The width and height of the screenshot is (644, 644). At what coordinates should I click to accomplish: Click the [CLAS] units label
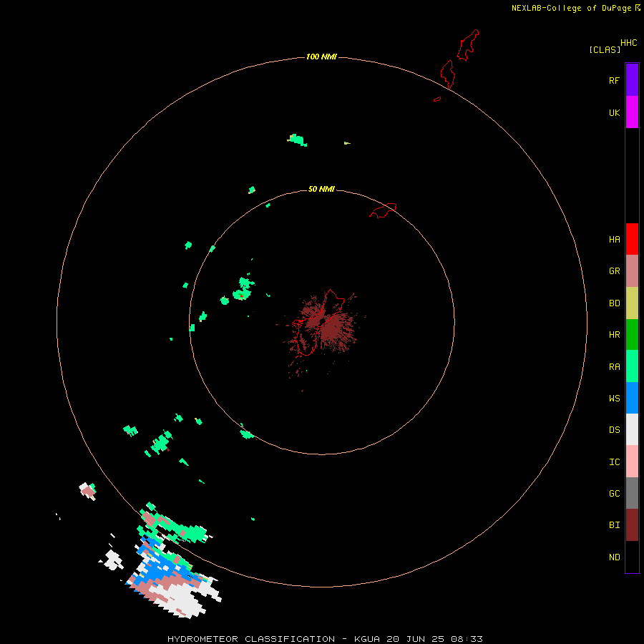(605, 49)
